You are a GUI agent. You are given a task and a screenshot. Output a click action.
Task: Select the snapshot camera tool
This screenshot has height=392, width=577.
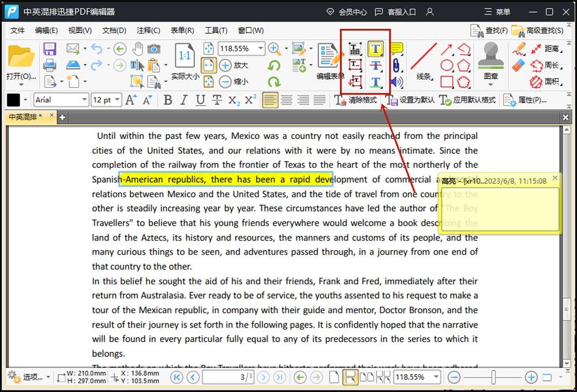pos(153,49)
